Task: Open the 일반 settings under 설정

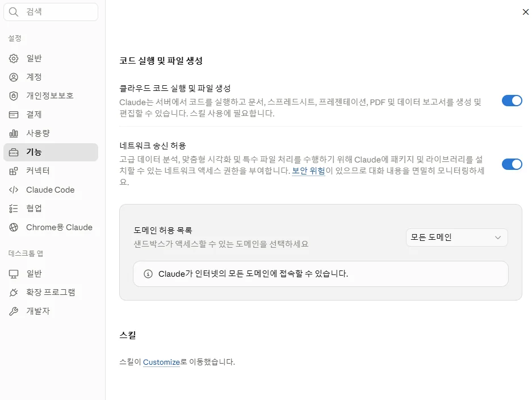Action: (x=51, y=59)
